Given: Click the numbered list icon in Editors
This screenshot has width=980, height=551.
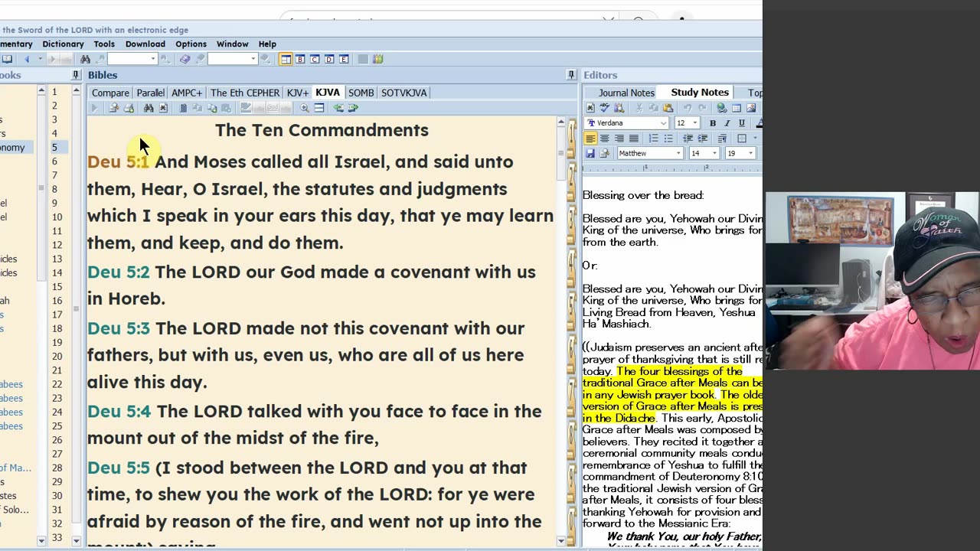Looking at the screenshot, I should [x=653, y=138].
